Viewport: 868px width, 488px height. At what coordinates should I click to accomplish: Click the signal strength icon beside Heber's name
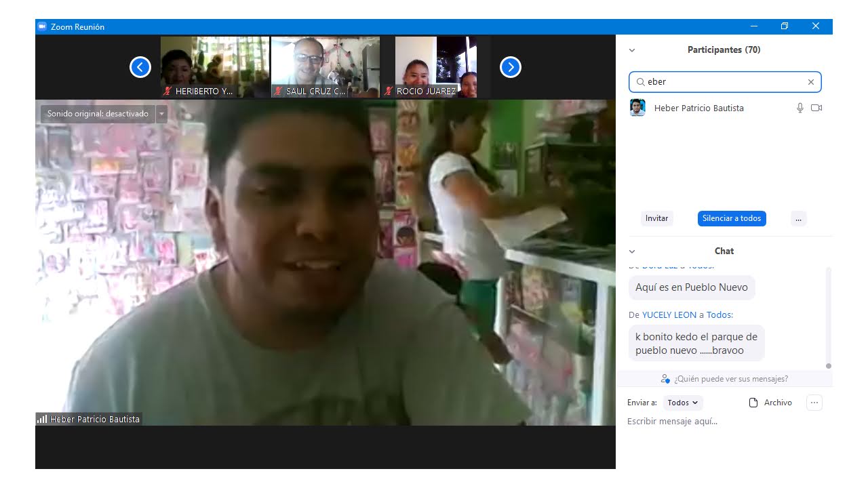[x=42, y=419]
